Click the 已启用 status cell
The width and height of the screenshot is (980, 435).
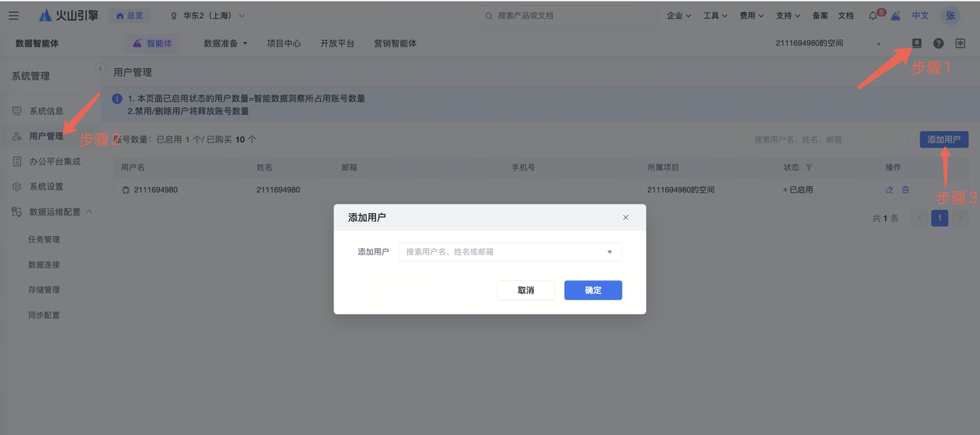coord(799,190)
